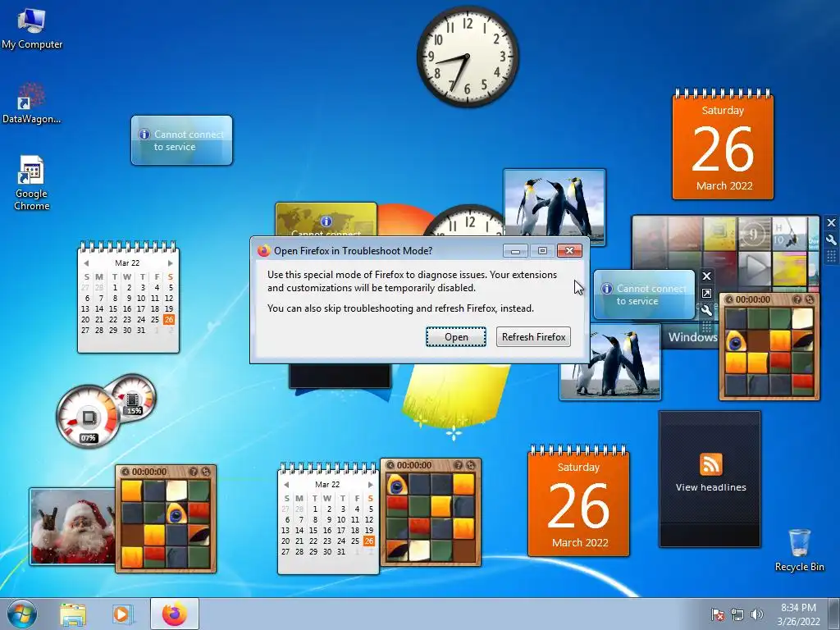Select highlighted 26 in calendar above CPU meter
Screen dimensions: 840x630
[x=169, y=319]
